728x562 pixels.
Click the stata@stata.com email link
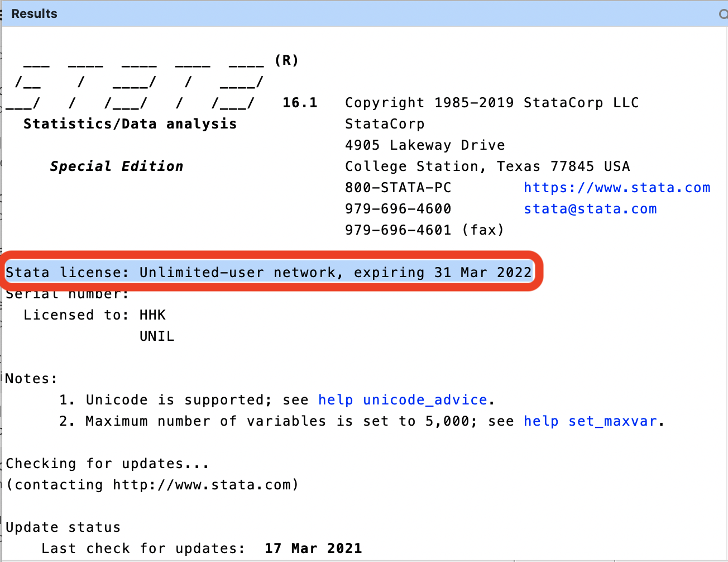(590, 209)
